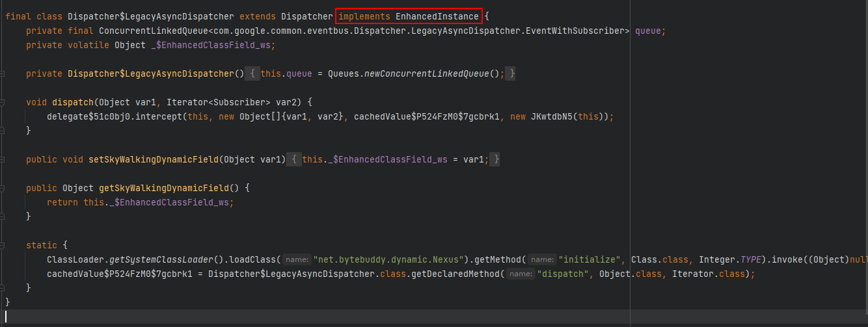Click closing fold brace after newConcurrentLinkedQueue()
Image resolution: width=868 pixels, height=327 pixels.
tap(512, 74)
